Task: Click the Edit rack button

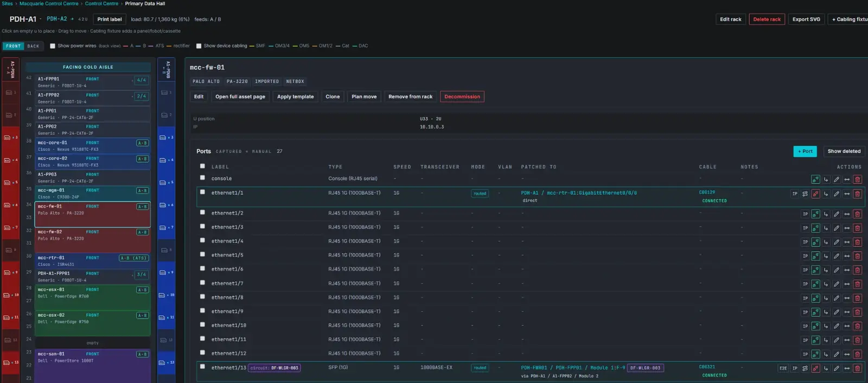Action: tap(730, 19)
